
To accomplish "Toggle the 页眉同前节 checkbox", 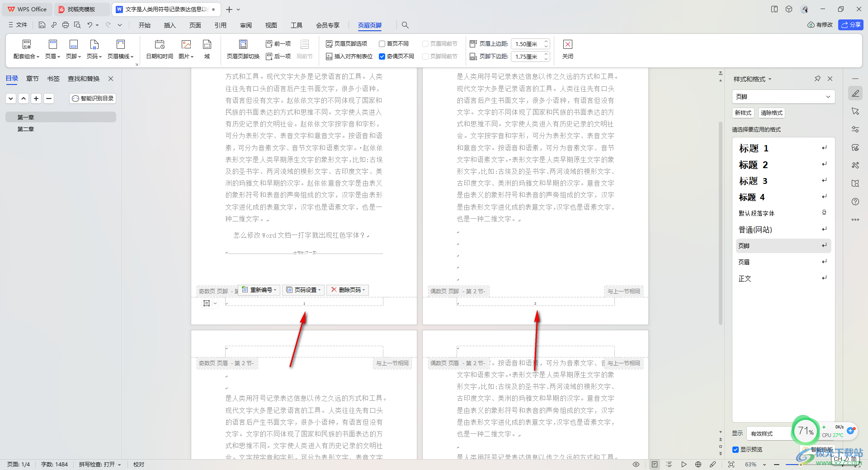I will coord(425,44).
